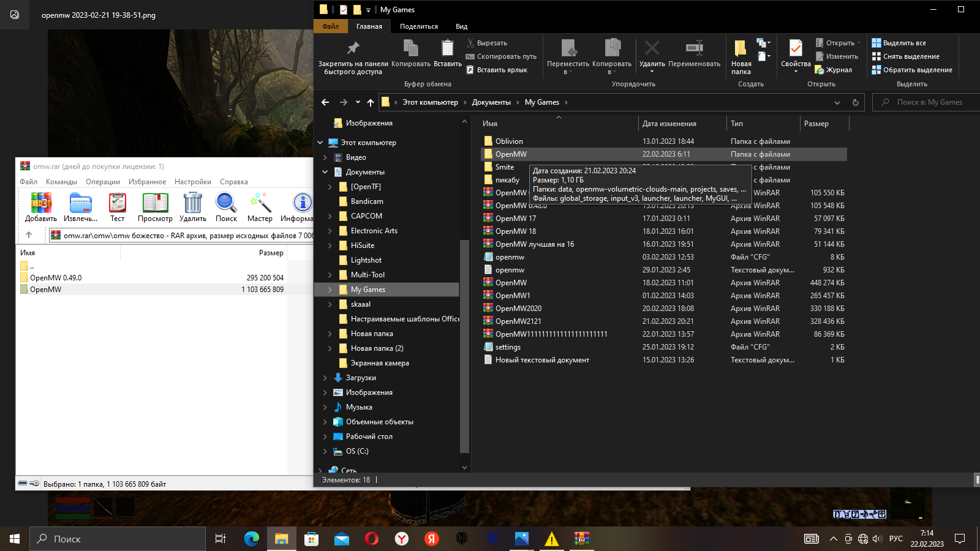Screen dimensions: 980x551
Task: Open address bar history dropdown
Action: [837, 102]
